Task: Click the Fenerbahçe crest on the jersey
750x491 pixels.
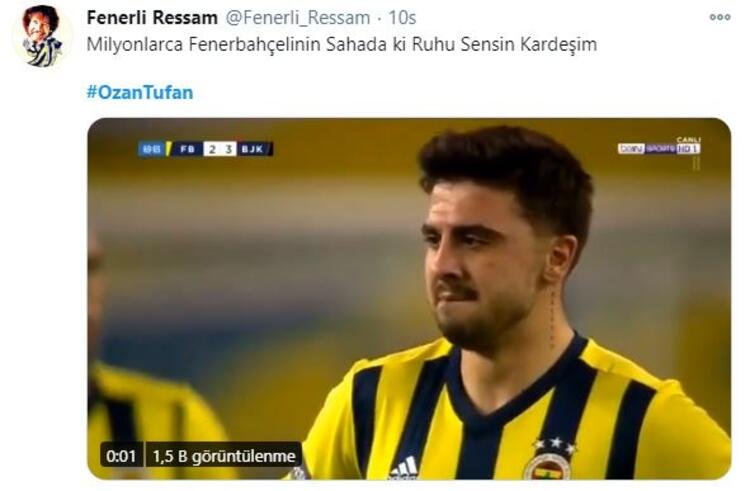Action: 547,466
